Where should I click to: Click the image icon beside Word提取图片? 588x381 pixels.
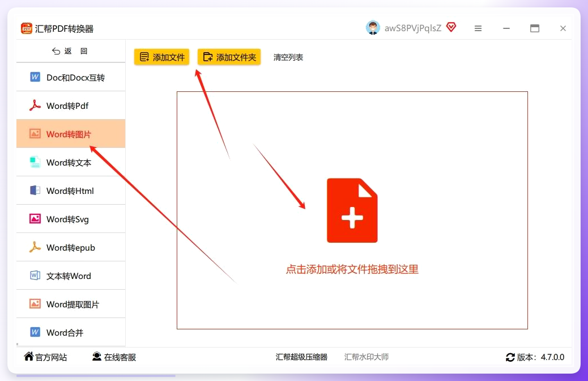(35, 304)
